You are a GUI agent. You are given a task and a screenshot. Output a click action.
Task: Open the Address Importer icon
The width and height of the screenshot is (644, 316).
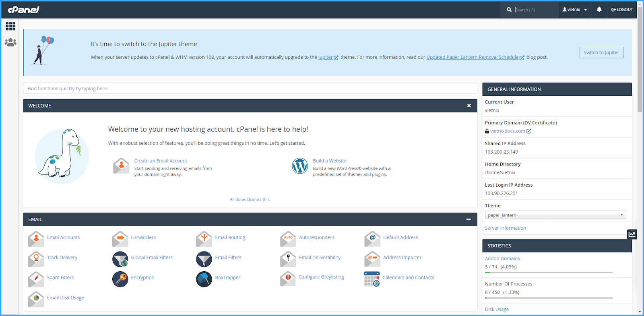pos(372,259)
